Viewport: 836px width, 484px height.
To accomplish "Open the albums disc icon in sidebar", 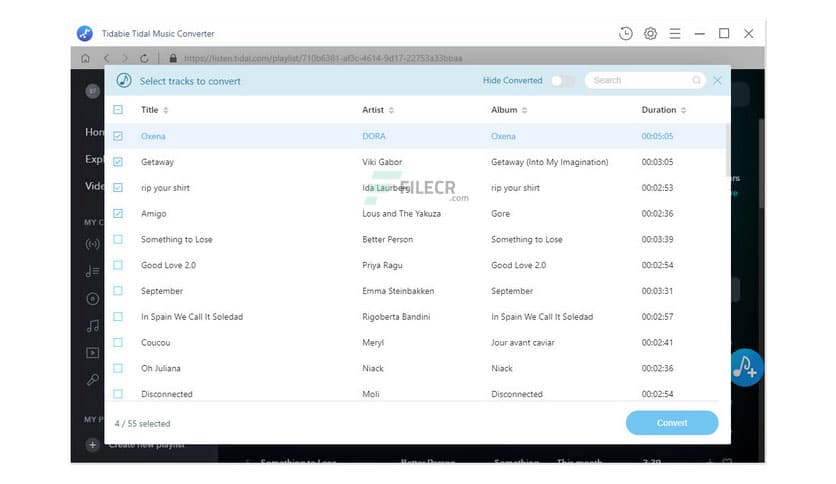I will (x=92, y=299).
